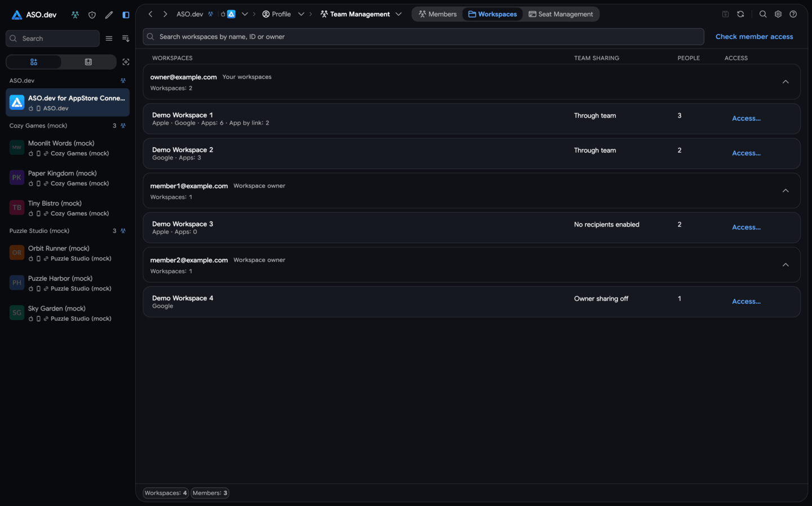812x506 pixels.
Task: Open help via the question mark icon
Action: pos(793,14)
